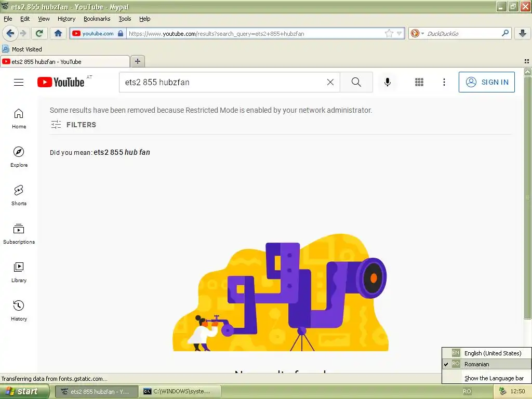Click the 12:50 taskbar clock
Viewport: 532px width, 399px height.
pyautogui.click(x=518, y=391)
